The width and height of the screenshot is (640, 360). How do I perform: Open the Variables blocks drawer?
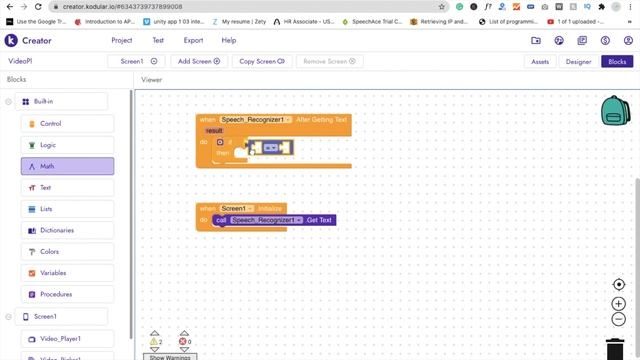click(x=67, y=273)
